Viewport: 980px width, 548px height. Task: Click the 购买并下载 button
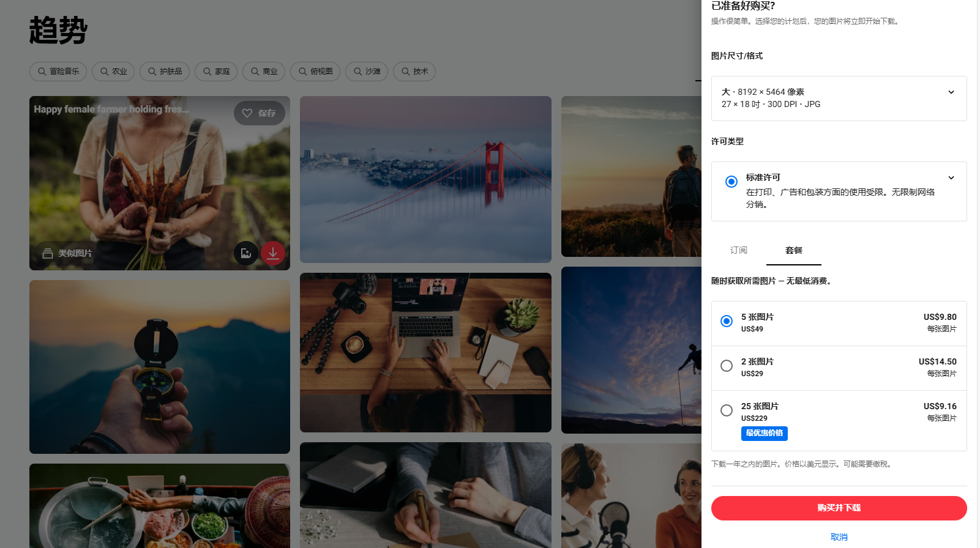[x=839, y=508]
